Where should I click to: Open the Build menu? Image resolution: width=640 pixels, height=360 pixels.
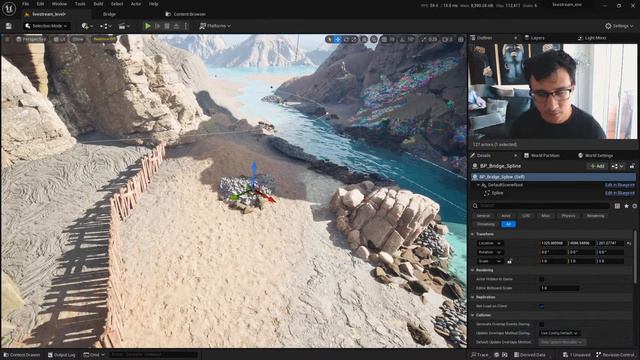click(98, 4)
